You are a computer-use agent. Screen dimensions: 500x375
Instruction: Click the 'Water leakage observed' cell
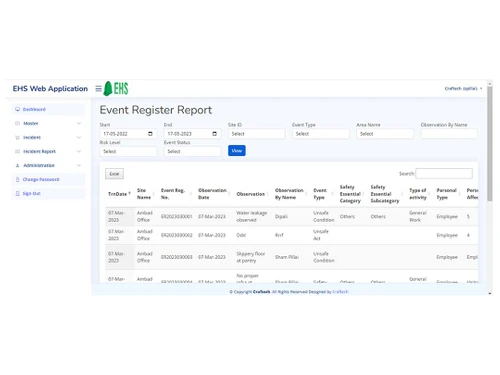pos(252,216)
